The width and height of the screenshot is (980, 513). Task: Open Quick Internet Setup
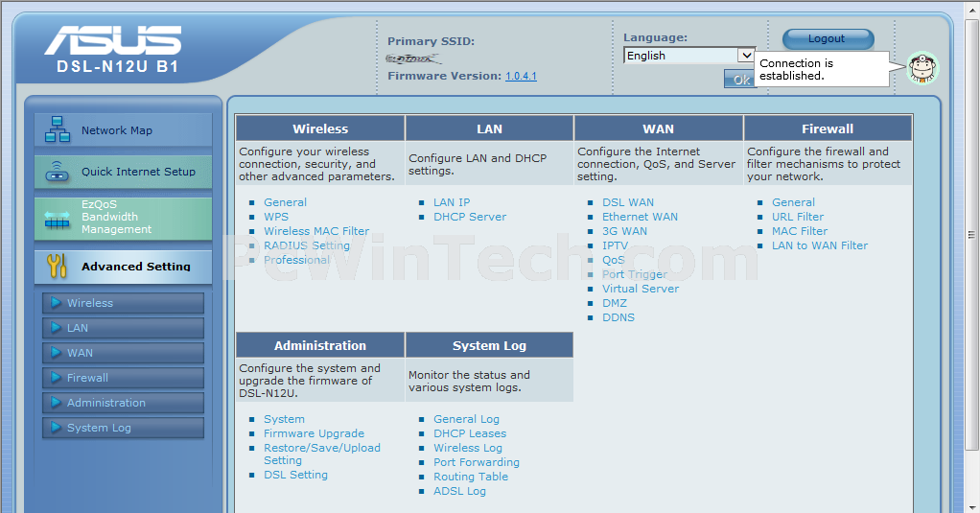(123, 172)
